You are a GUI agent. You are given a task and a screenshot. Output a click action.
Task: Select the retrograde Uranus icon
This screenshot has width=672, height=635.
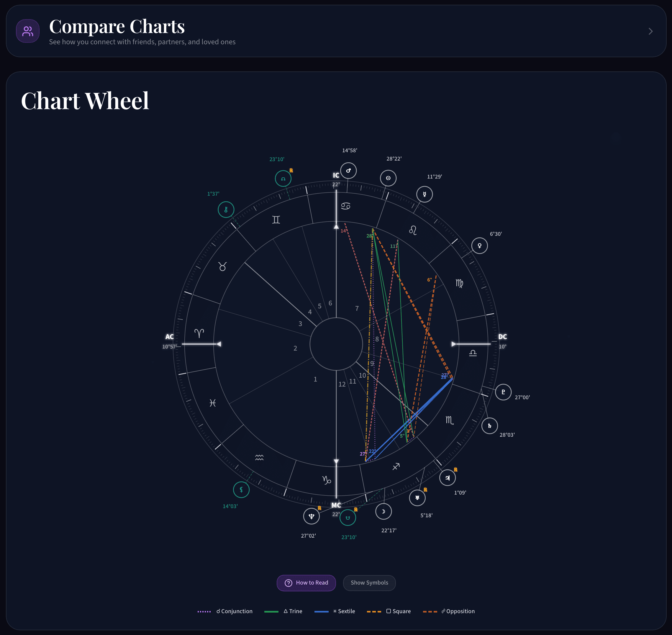[x=417, y=497]
